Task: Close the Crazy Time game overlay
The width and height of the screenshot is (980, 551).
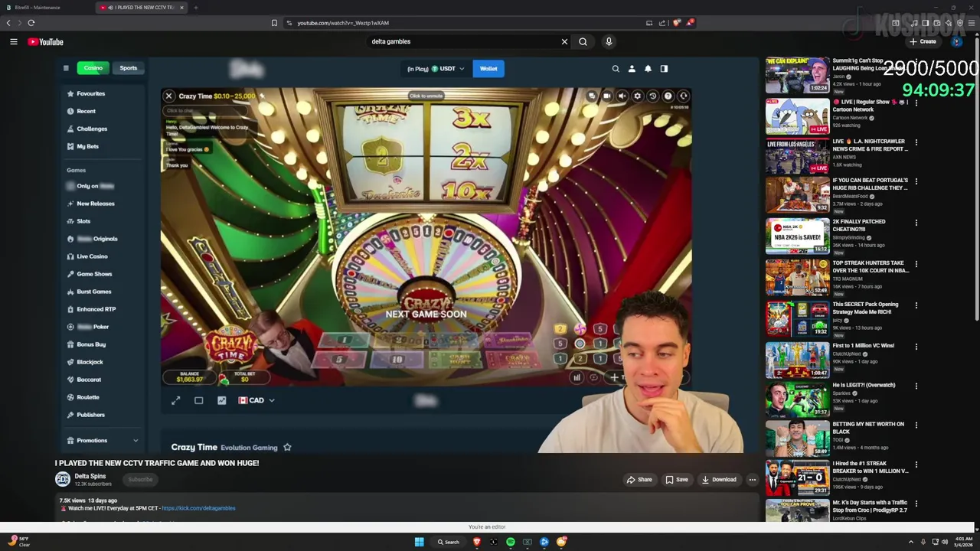Action: (168, 96)
